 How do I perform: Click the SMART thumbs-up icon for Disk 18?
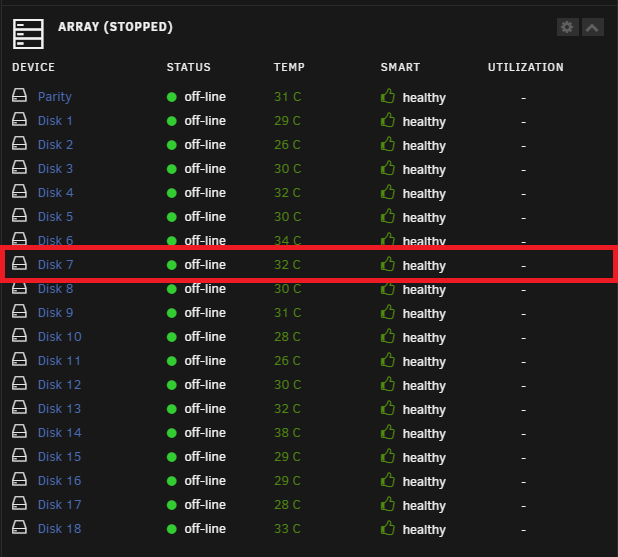(x=388, y=528)
